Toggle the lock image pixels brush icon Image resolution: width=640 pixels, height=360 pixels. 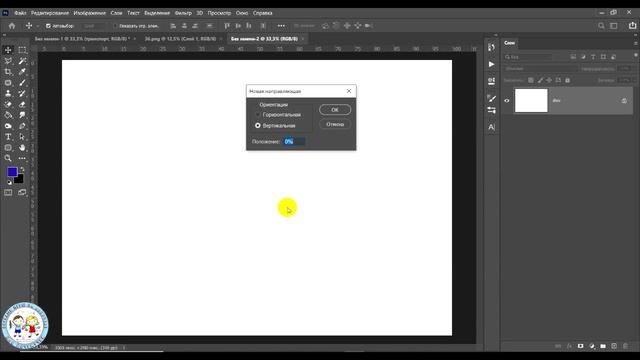(540, 80)
